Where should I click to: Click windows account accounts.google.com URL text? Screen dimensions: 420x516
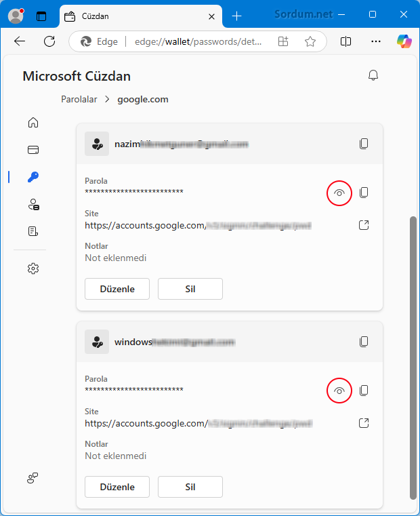click(198, 423)
